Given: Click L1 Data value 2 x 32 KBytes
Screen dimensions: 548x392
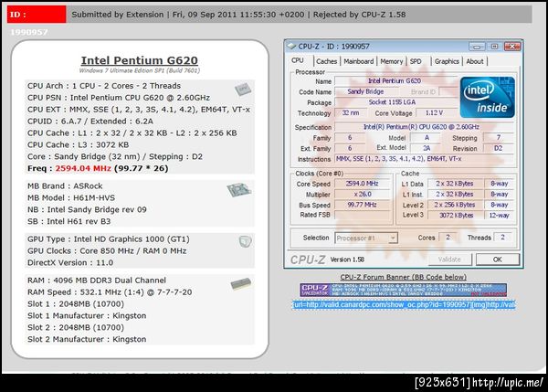Looking at the screenshot, I should click(455, 184).
